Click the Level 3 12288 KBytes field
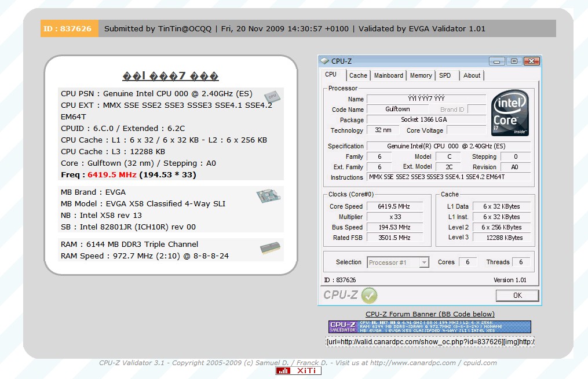Screen dimensions: 588x379 [x=502, y=238]
